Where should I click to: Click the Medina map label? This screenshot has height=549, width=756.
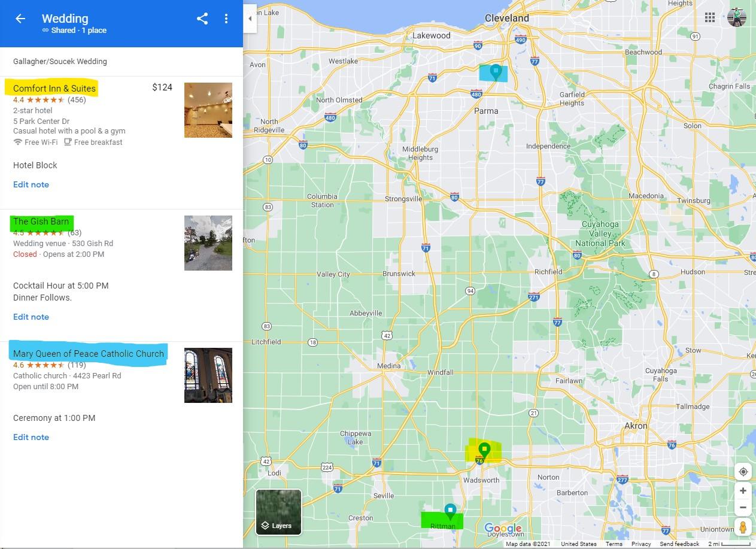389,366
